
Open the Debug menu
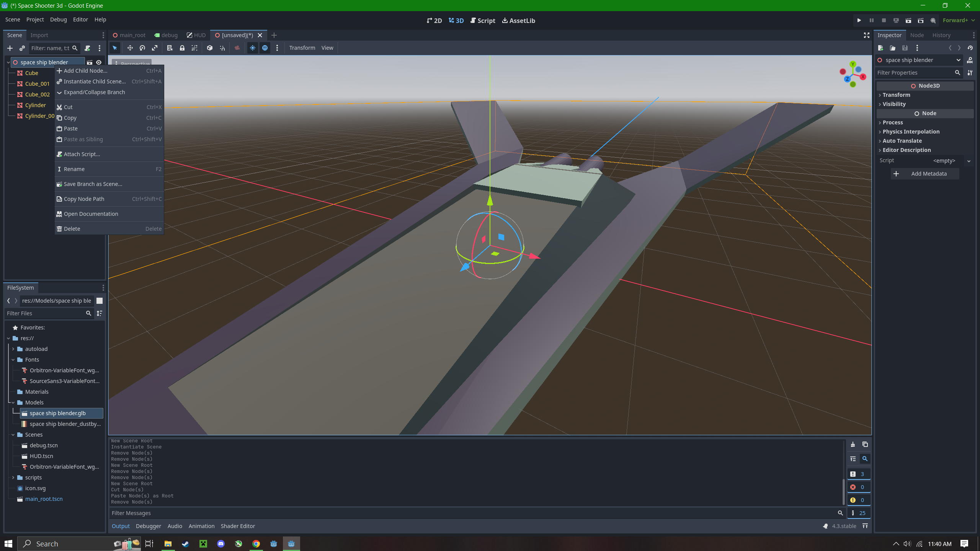(x=58, y=20)
